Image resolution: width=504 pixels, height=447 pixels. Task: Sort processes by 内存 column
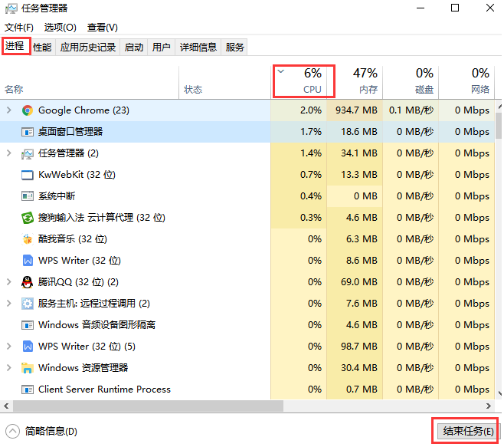[x=365, y=81]
